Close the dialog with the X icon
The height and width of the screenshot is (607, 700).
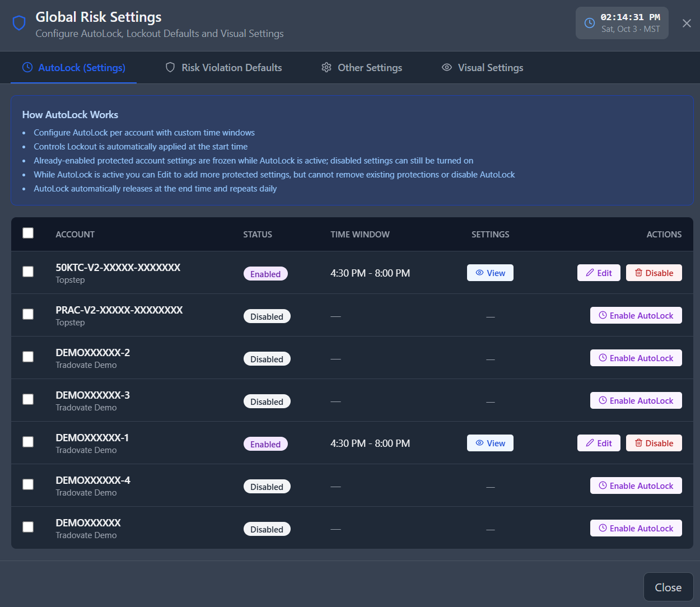click(x=687, y=23)
